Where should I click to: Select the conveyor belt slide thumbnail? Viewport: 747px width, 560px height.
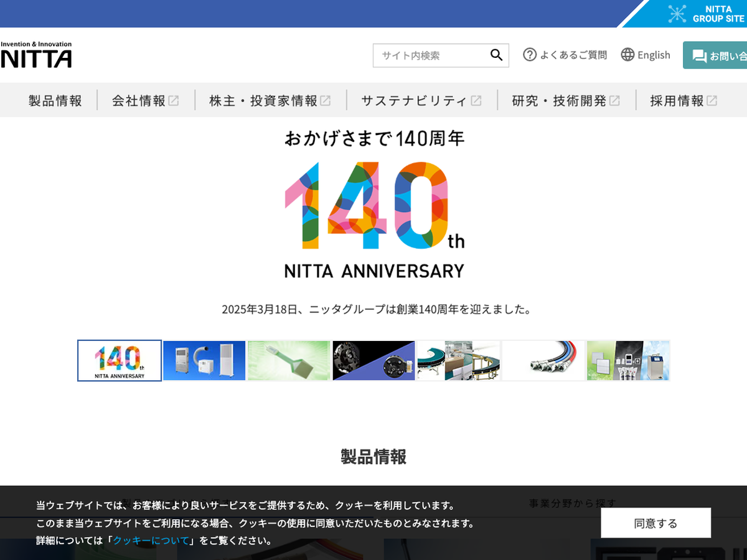point(458,360)
